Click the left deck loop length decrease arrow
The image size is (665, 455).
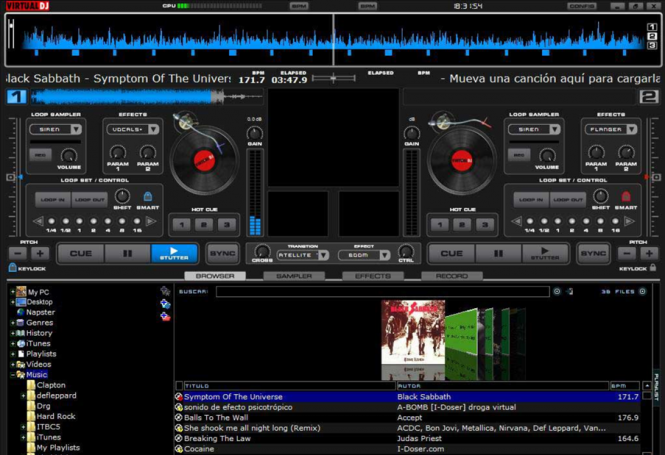(38, 221)
